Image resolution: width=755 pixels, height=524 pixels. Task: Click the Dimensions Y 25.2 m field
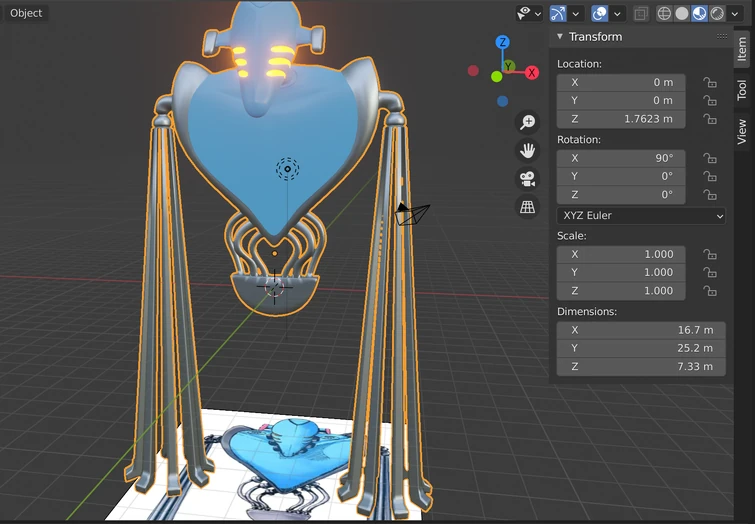[x=641, y=348]
